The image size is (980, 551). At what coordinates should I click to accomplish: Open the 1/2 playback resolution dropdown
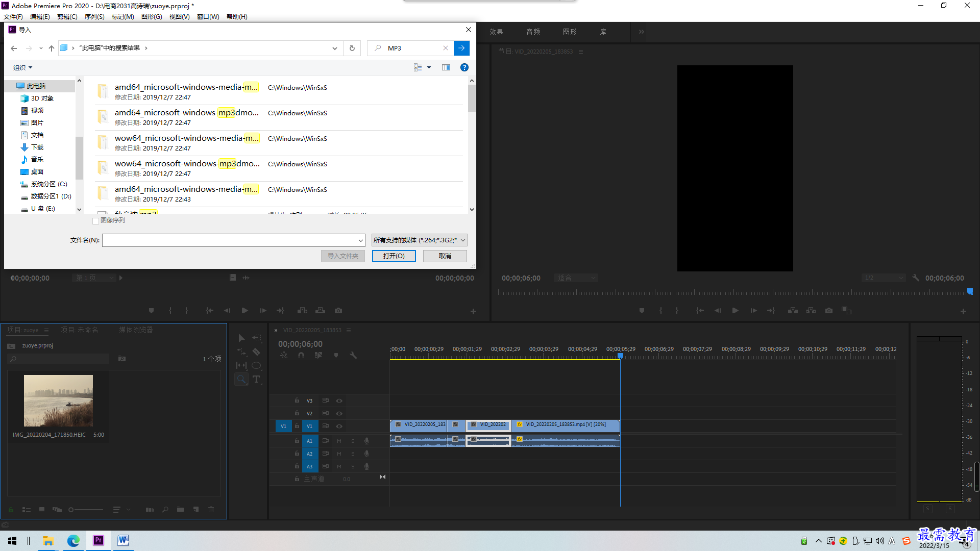tap(884, 278)
